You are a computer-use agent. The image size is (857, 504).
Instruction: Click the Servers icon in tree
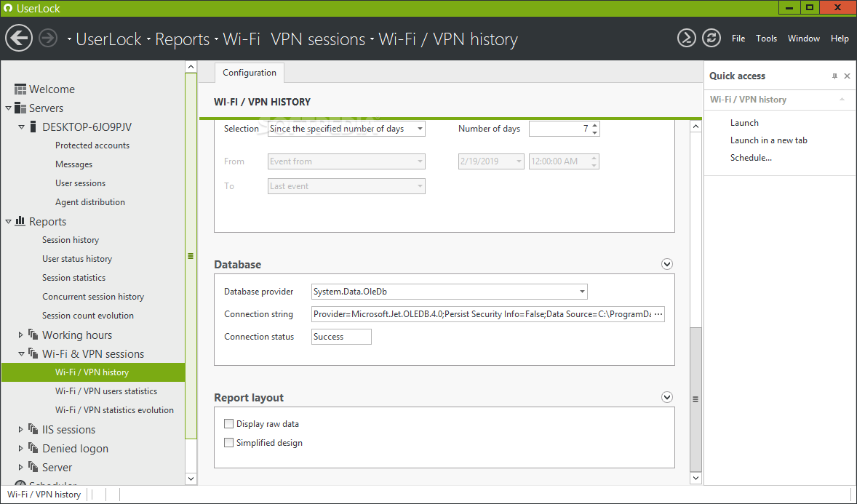pyautogui.click(x=20, y=108)
